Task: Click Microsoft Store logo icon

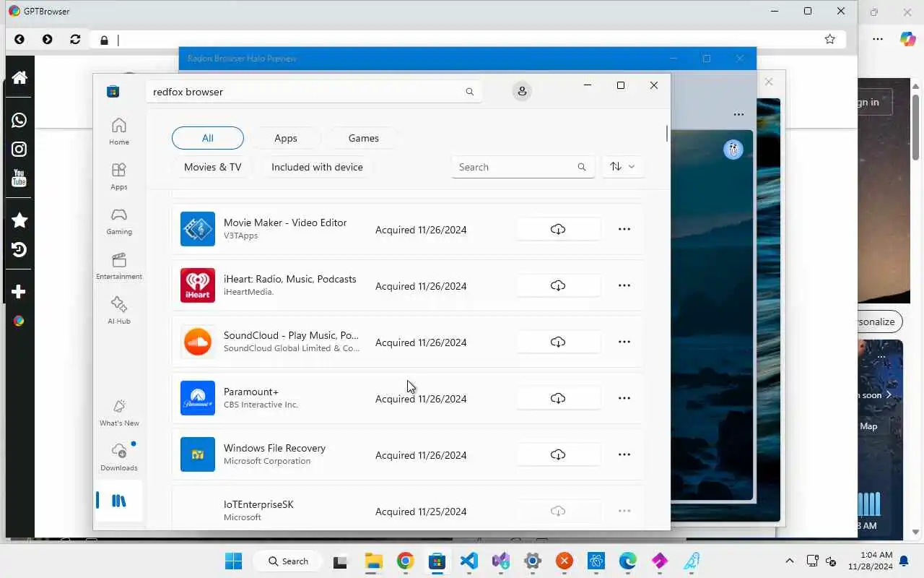Action: tap(113, 91)
